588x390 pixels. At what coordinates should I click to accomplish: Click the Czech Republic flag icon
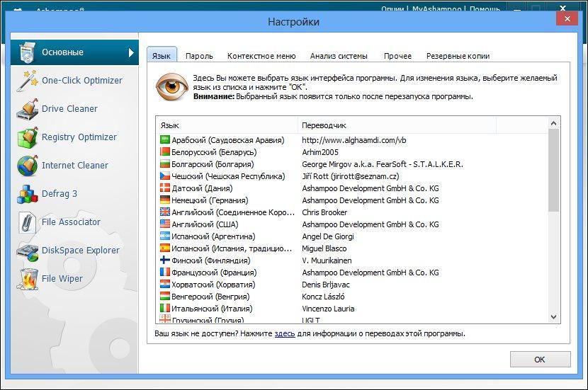[x=165, y=176]
